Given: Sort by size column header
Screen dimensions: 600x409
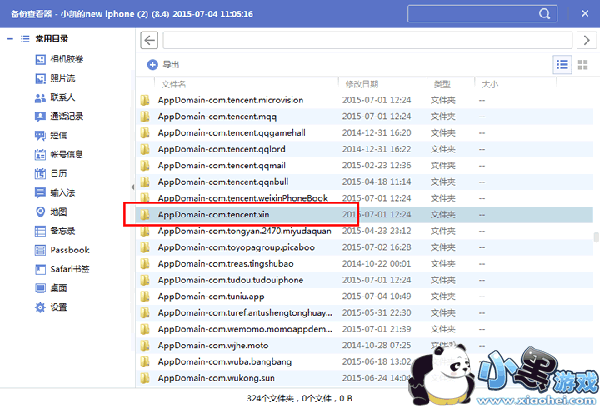Looking at the screenshot, I should point(490,84).
